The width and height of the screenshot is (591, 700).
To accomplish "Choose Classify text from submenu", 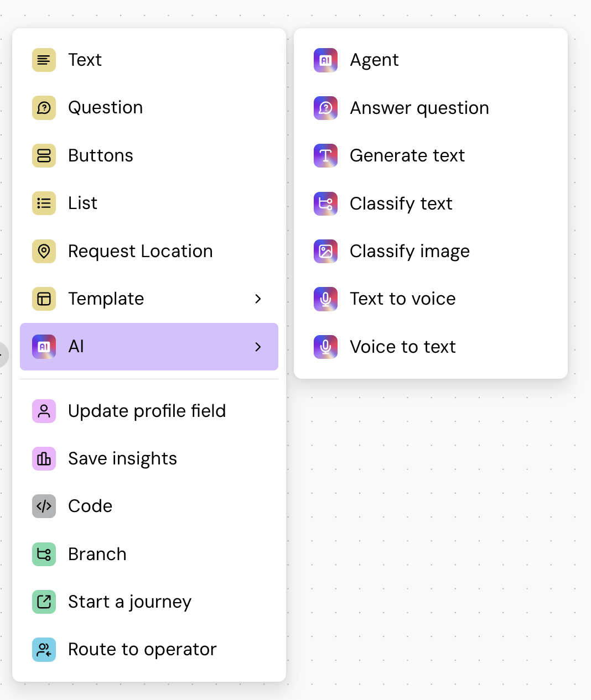I will 401,203.
